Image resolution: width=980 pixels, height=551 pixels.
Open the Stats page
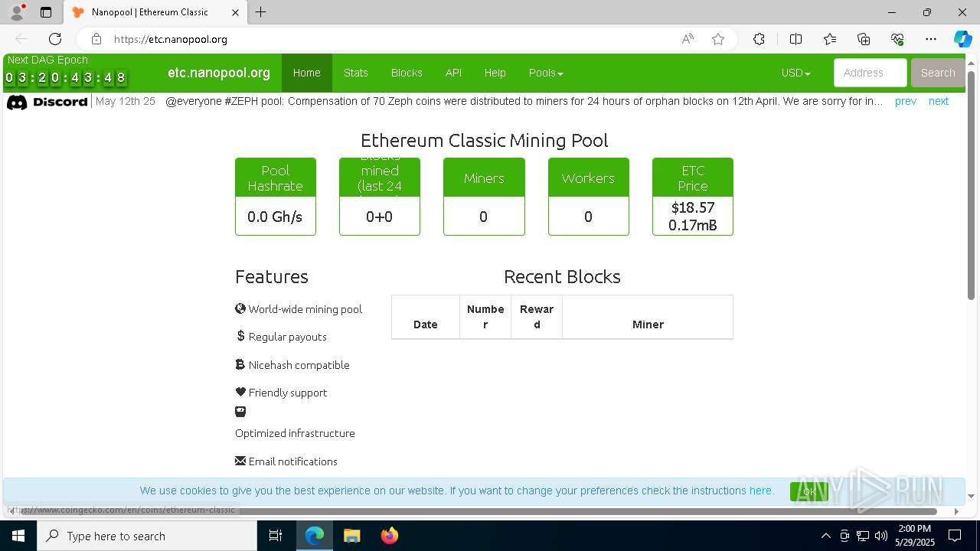[356, 73]
